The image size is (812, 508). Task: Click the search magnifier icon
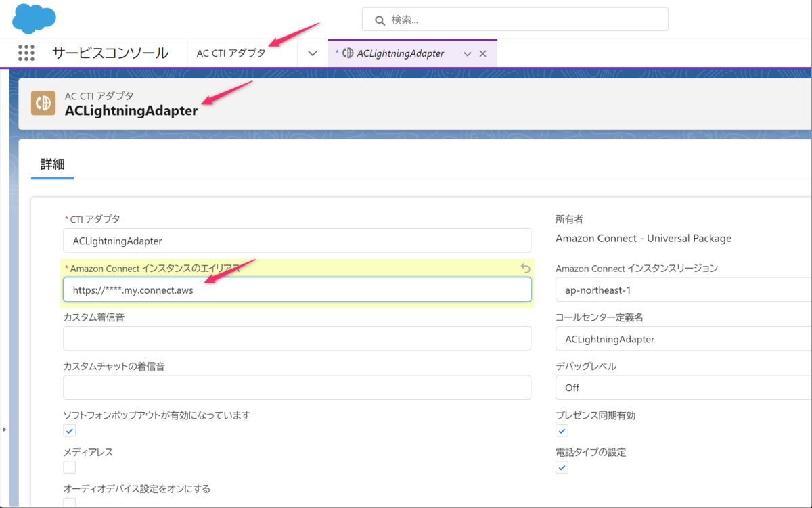[x=380, y=20]
